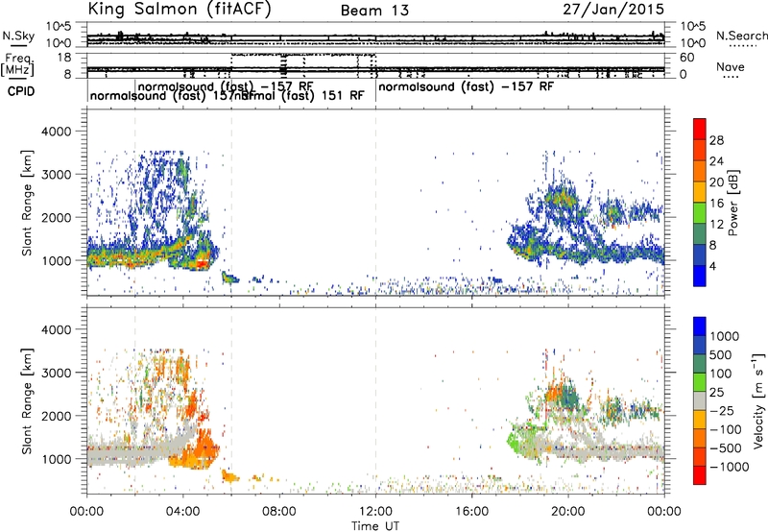768x532 pixels.
Task: Click the 'Power [dB]' colorbar title
Action: pyautogui.click(x=732, y=203)
